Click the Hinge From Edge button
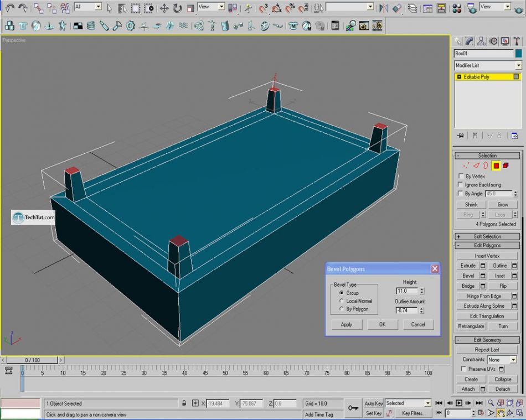The image size is (526, 420). tap(484, 296)
